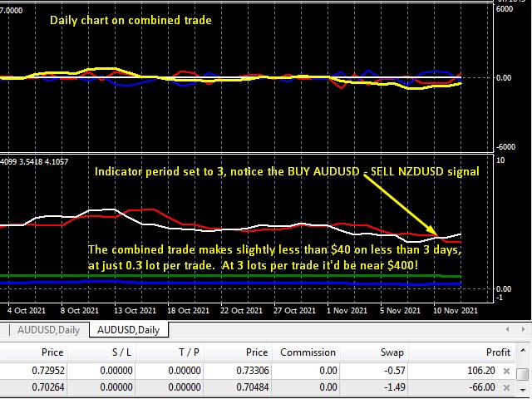Select the open price cell 0.70264
Screen dimensions: 532x399
pos(48,387)
